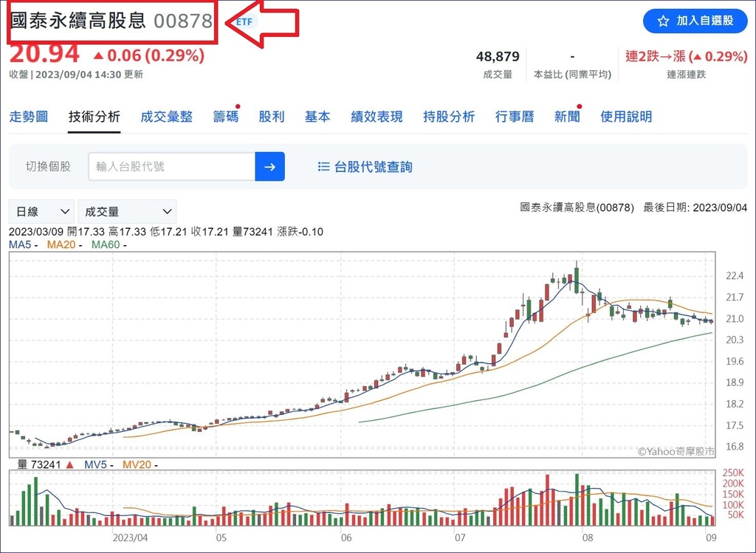The image size is (756, 553).
Task: Select the 技術分析 tab
Action: click(x=94, y=117)
